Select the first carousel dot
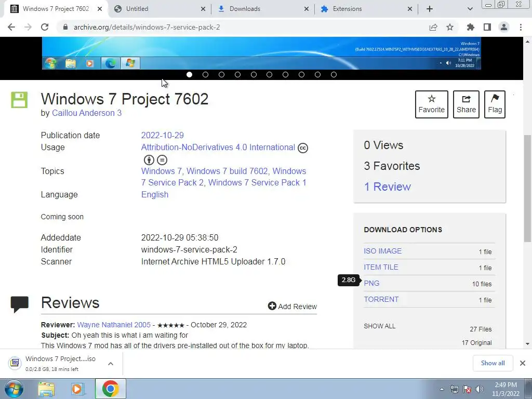Screen dimensions: 532x399 pos(189,75)
